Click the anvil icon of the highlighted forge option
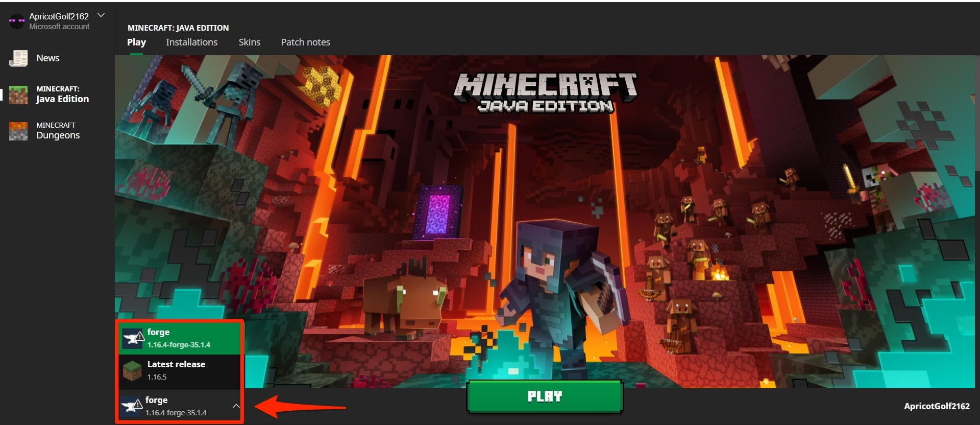The height and width of the screenshot is (425, 980). click(133, 339)
